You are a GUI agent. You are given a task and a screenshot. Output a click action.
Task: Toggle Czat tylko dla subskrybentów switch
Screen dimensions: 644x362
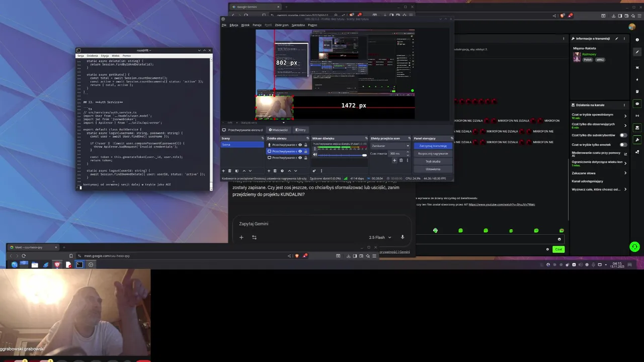[x=623, y=135]
